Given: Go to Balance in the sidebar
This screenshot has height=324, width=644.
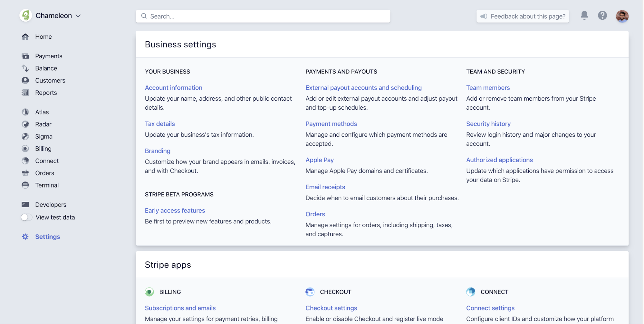Looking at the screenshot, I should coord(46,68).
